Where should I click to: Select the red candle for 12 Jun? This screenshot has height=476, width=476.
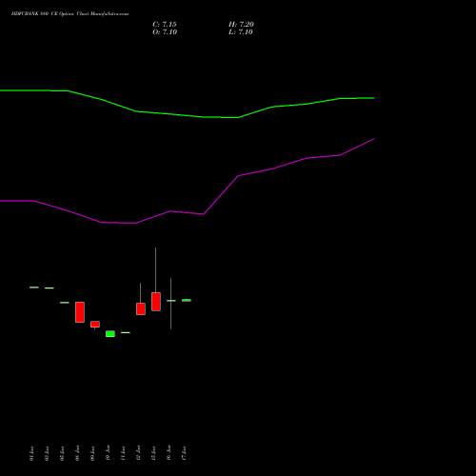pos(141,308)
